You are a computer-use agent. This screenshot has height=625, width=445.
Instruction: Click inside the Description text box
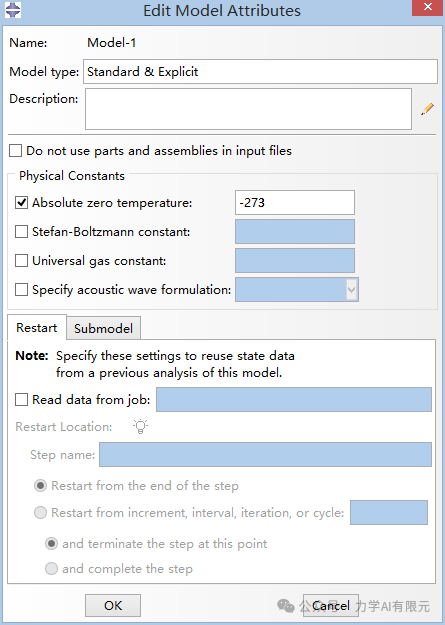[248, 109]
